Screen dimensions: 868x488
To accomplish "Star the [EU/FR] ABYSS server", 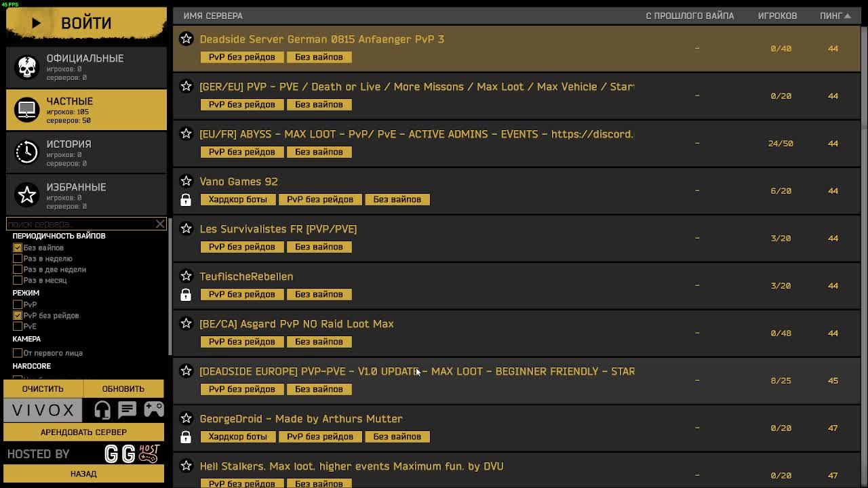I will [x=186, y=134].
